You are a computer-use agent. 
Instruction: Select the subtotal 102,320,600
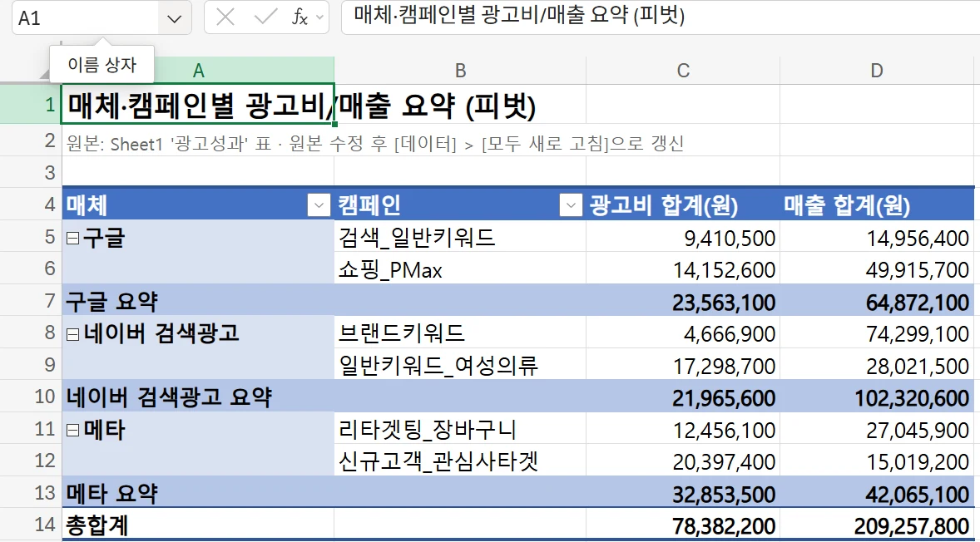pos(877,397)
